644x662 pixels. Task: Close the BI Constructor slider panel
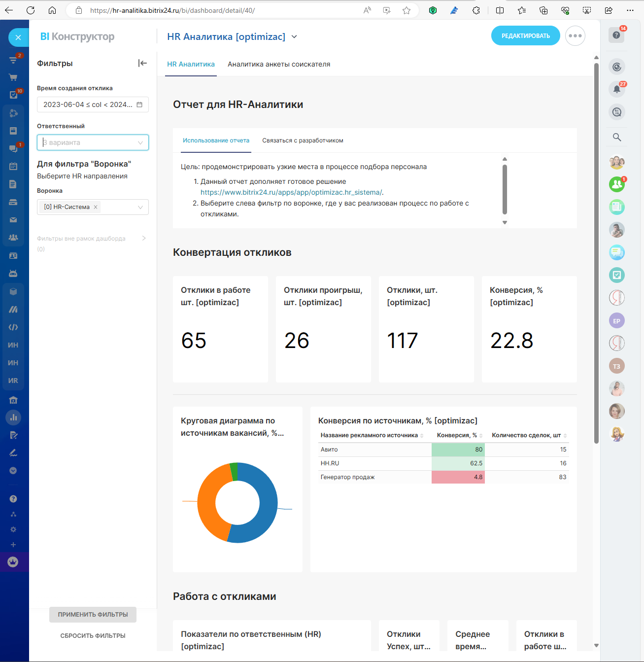(x=18, y=37)
